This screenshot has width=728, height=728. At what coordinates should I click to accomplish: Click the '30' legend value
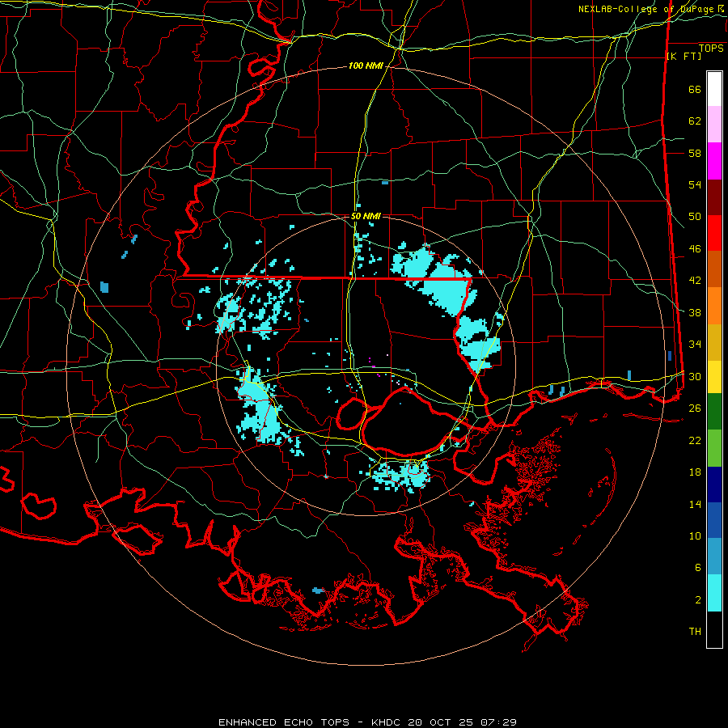point(695,376)
